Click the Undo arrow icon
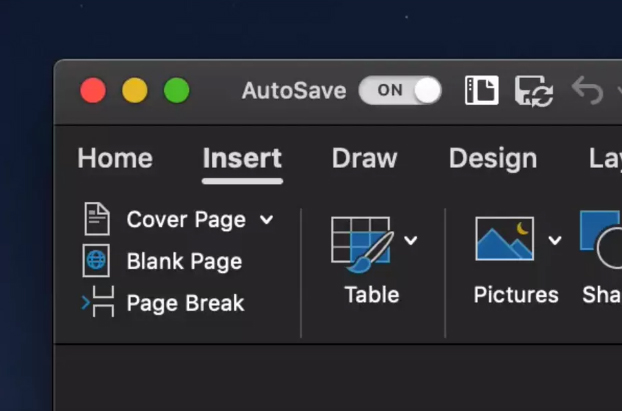 click(x=587, y=91)
